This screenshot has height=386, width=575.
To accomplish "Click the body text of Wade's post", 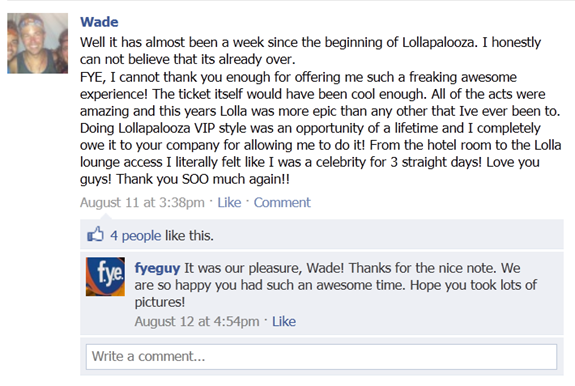I will pos(321,111).
